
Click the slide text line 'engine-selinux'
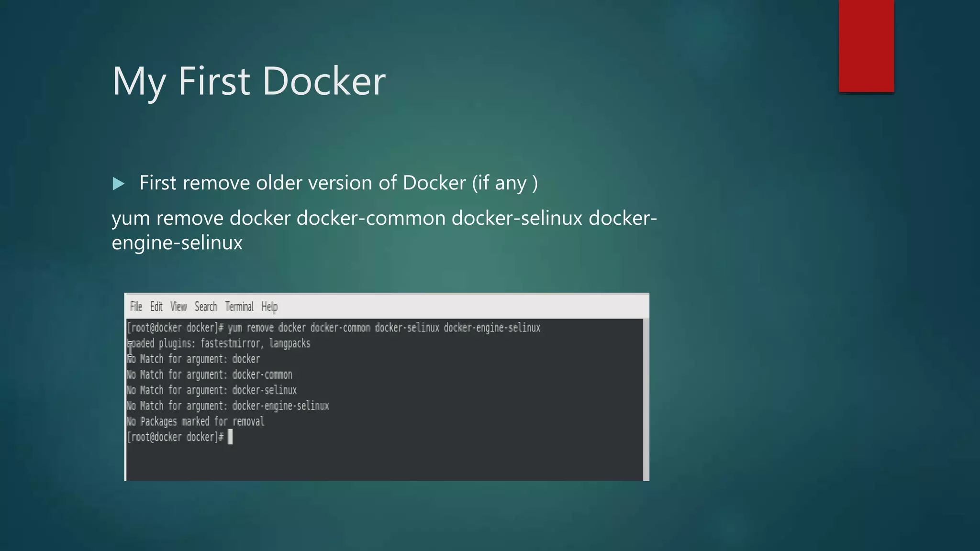click(177, 243)
